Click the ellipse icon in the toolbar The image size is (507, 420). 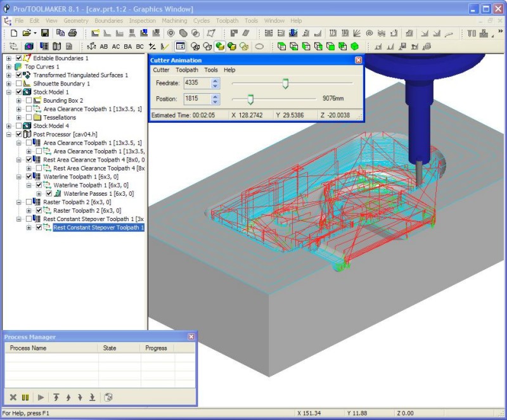(x=259, y=46)
